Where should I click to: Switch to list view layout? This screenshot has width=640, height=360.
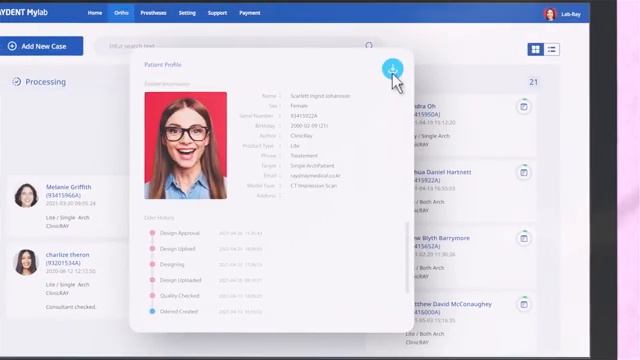pos(551,49)
